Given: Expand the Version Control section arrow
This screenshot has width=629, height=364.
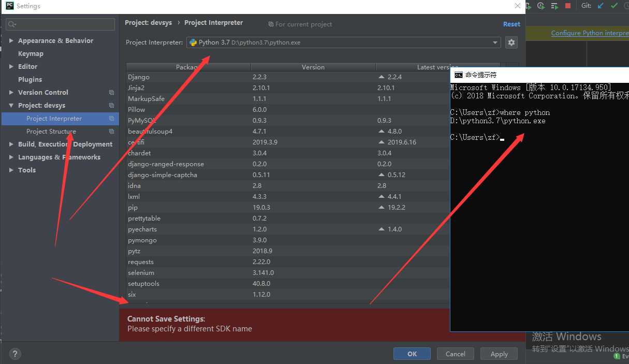Looking at the screenshot, I should [11, 92].
